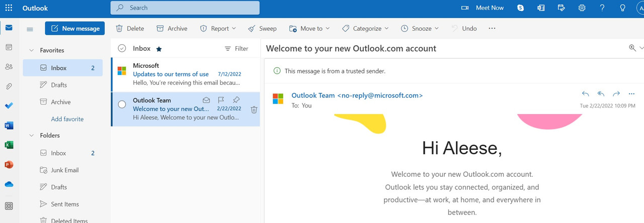
Task: Compose a New message
Action: click(x=75, y=29)
